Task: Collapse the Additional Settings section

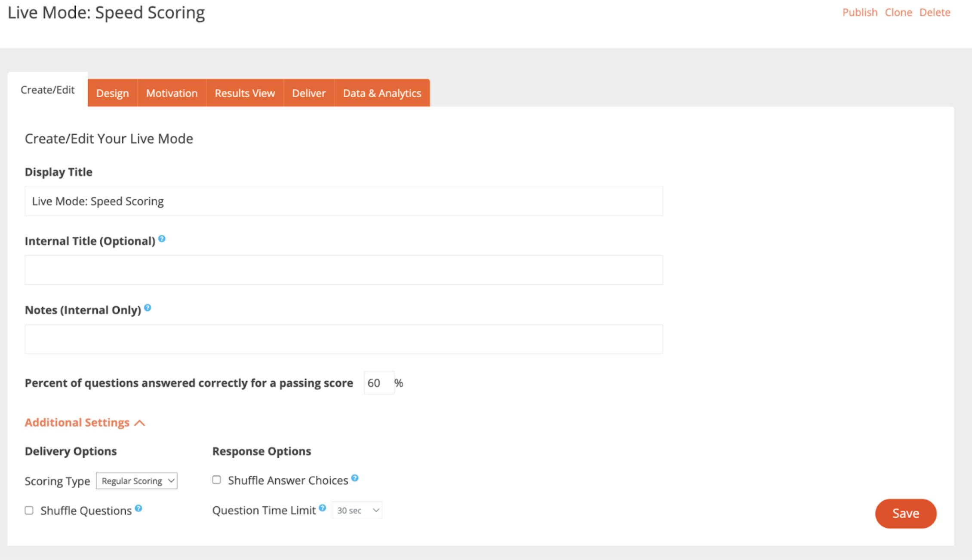Action: pyautogui.click(x=85, y=422)
